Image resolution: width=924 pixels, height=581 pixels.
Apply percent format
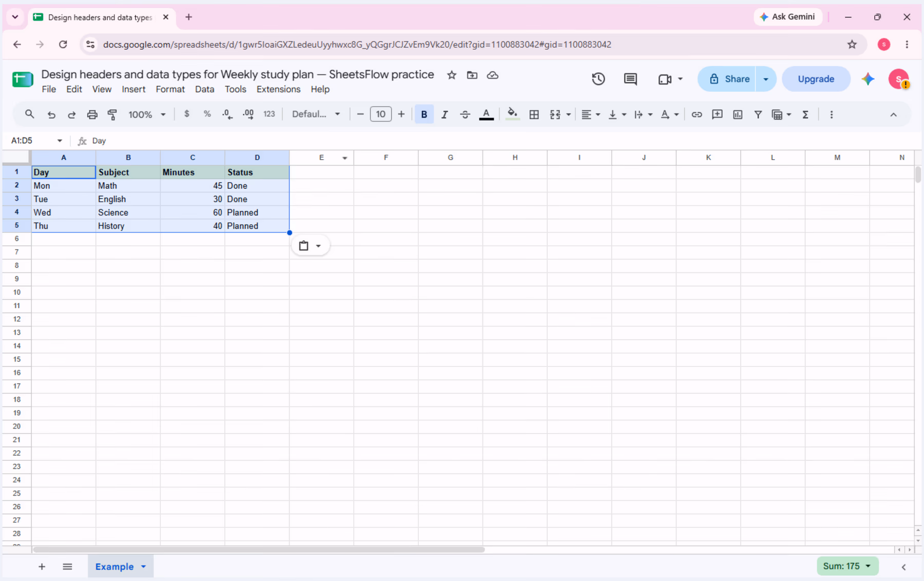tap(207, 114)
